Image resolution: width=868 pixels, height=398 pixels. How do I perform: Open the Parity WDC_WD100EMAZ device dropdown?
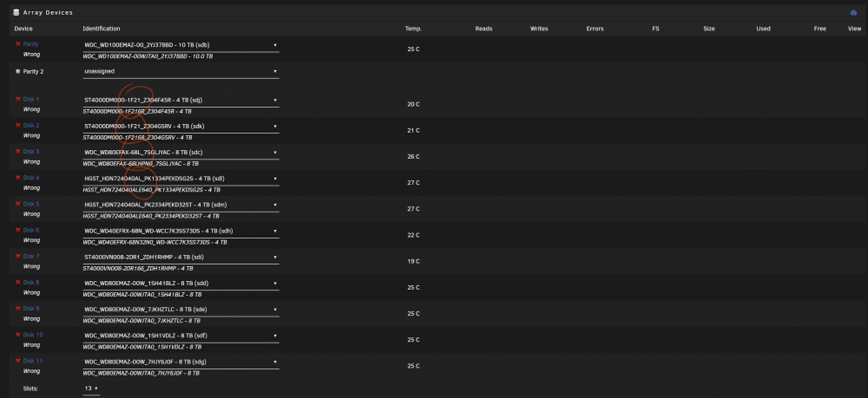coord(181,45)
